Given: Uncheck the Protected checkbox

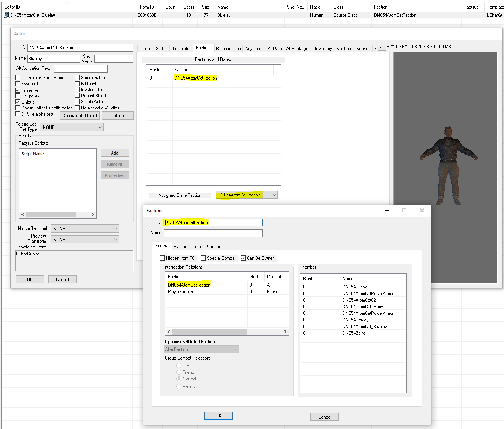Looking at the screenshot, I should (18, 90).
